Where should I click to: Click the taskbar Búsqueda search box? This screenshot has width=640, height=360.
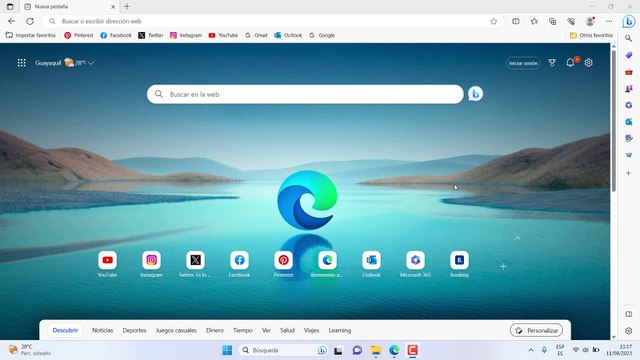pos(284,350)
